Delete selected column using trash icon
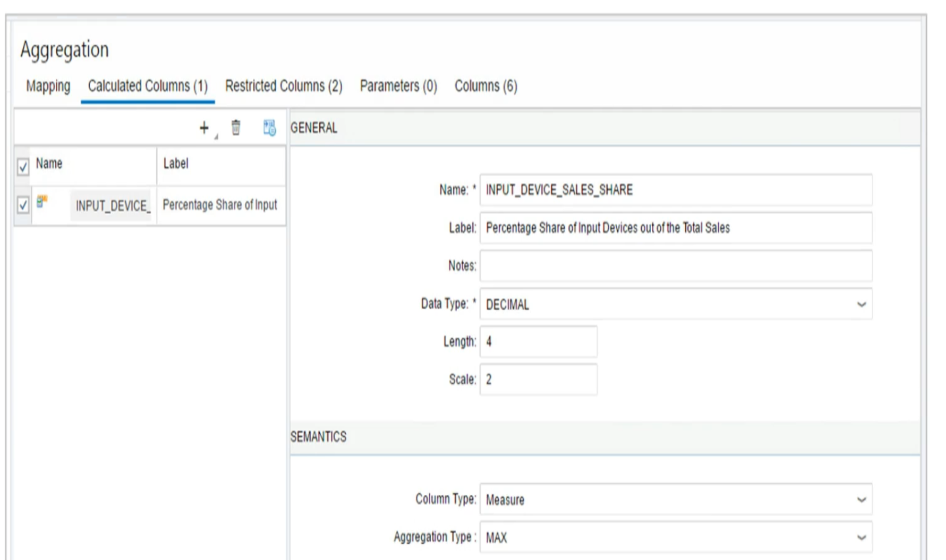The height and width of the screenshot is (560, 946). pos(236,127)
